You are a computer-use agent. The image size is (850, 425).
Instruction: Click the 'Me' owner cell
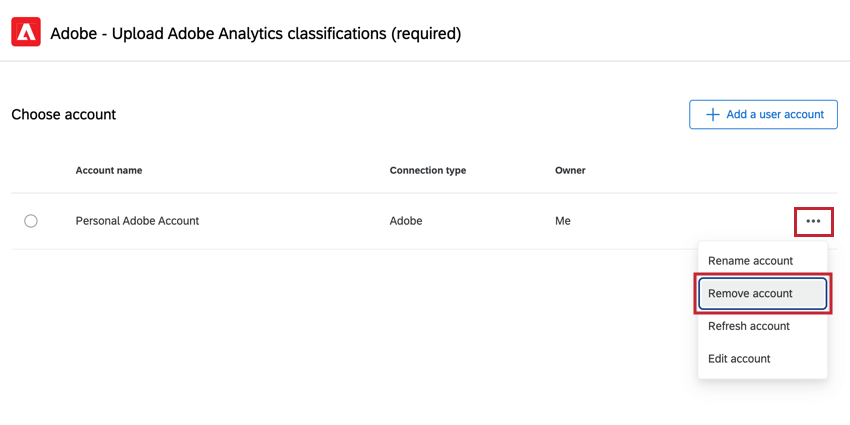[x=563, y=221]
